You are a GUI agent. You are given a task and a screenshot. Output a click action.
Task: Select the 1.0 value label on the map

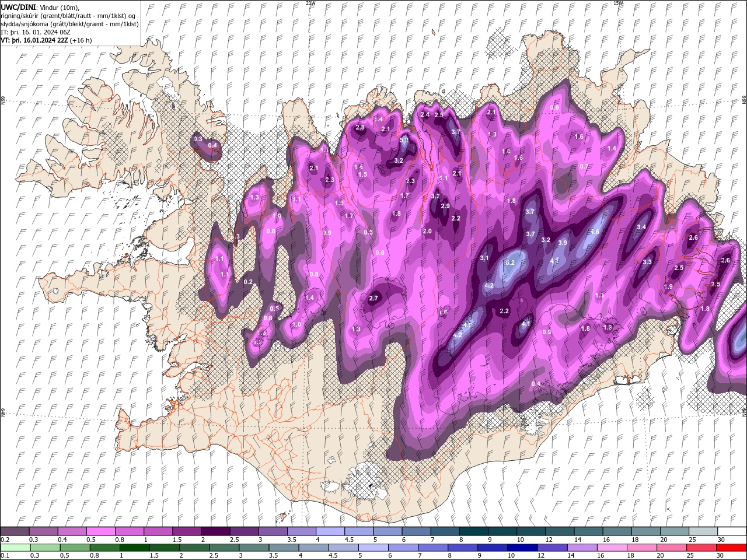pos(296,325)
